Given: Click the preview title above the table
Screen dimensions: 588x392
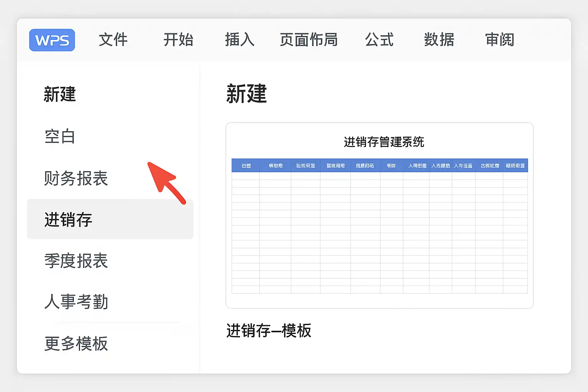Looking at the screenshot, I should [x=384, y=142].
